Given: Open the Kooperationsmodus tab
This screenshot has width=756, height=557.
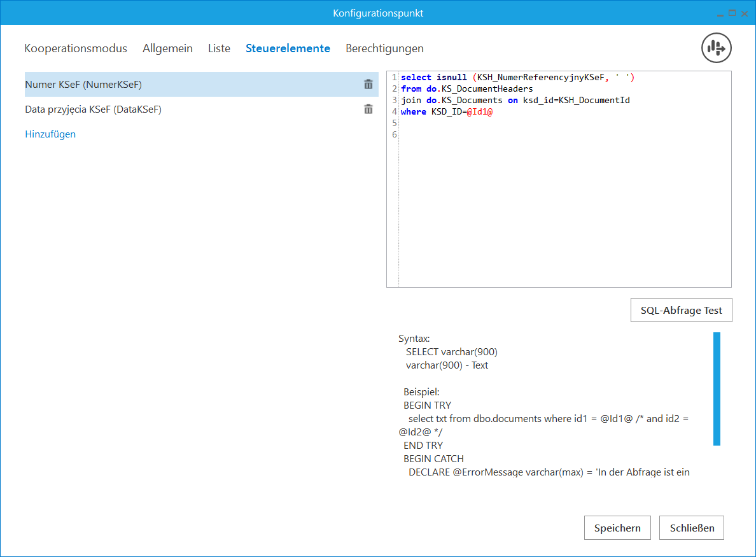Looking at the screenshot, I should point(76,48).
